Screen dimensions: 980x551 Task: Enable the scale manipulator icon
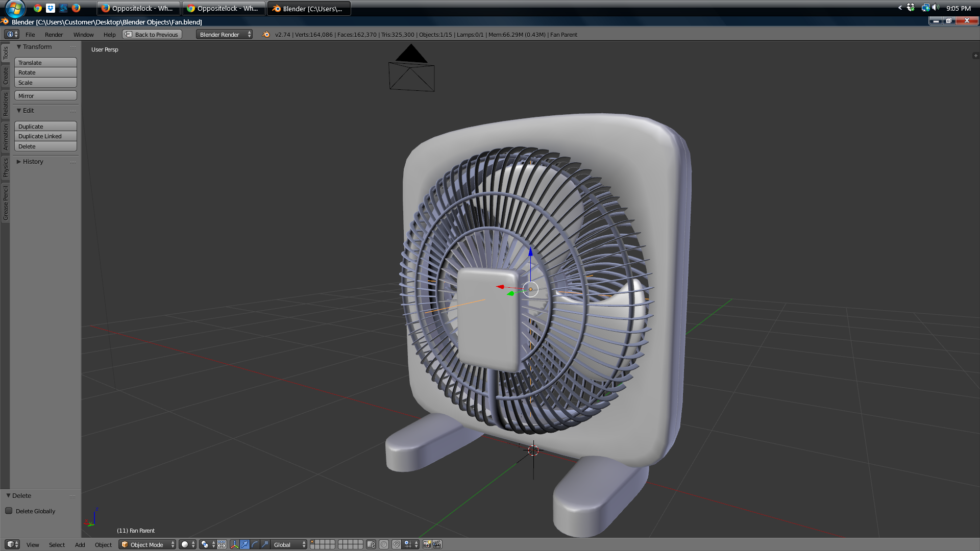265,544
